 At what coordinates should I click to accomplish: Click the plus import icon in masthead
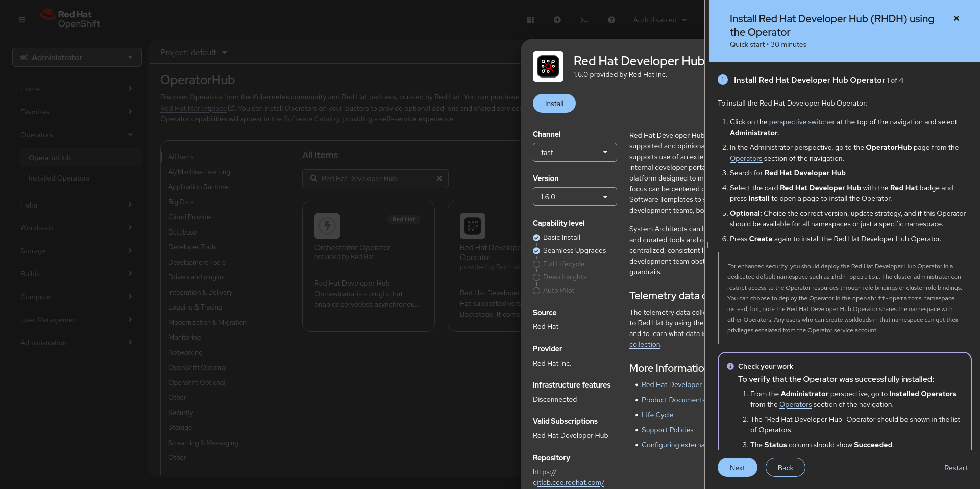pos(557,20)
